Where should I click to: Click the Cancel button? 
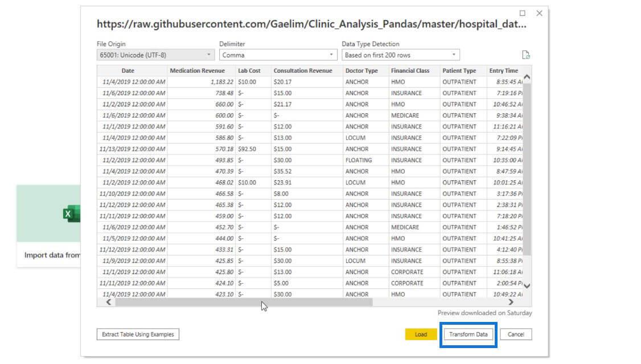click(516, 334)
